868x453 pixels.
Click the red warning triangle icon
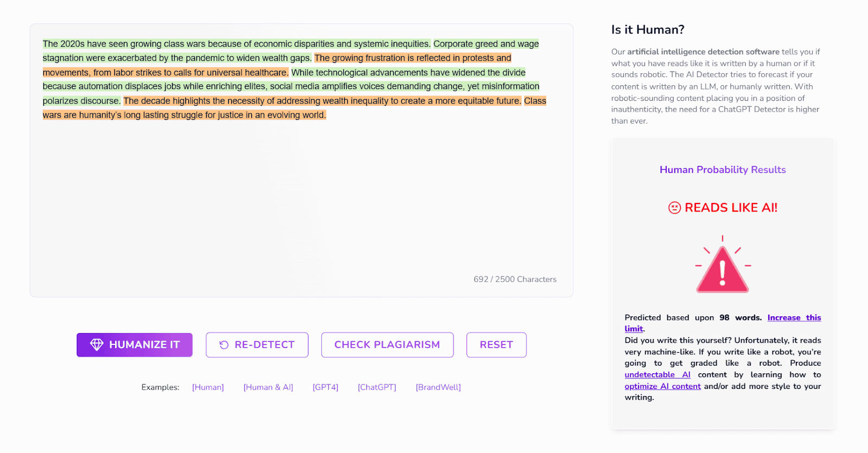(722, 270)
